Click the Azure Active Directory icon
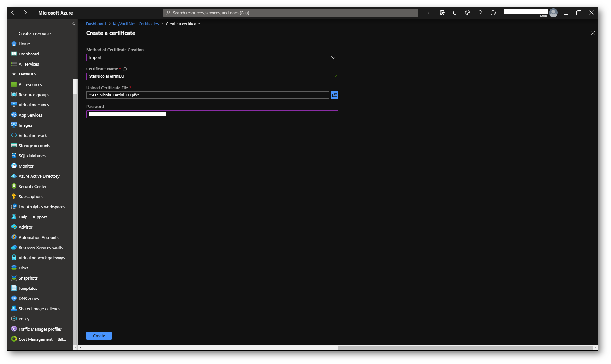This screenshot has height=364, width=611. [x=14, y=176]
